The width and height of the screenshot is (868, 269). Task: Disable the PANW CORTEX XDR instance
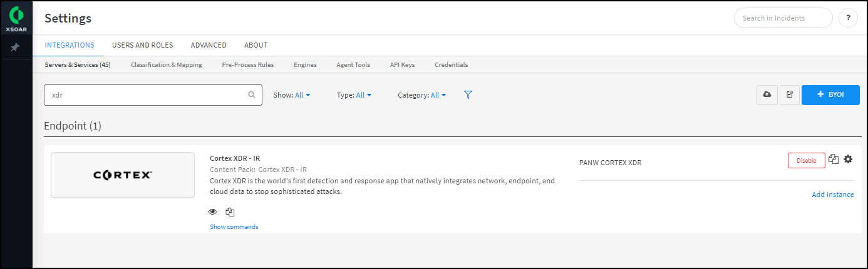[x=806, y=160]
